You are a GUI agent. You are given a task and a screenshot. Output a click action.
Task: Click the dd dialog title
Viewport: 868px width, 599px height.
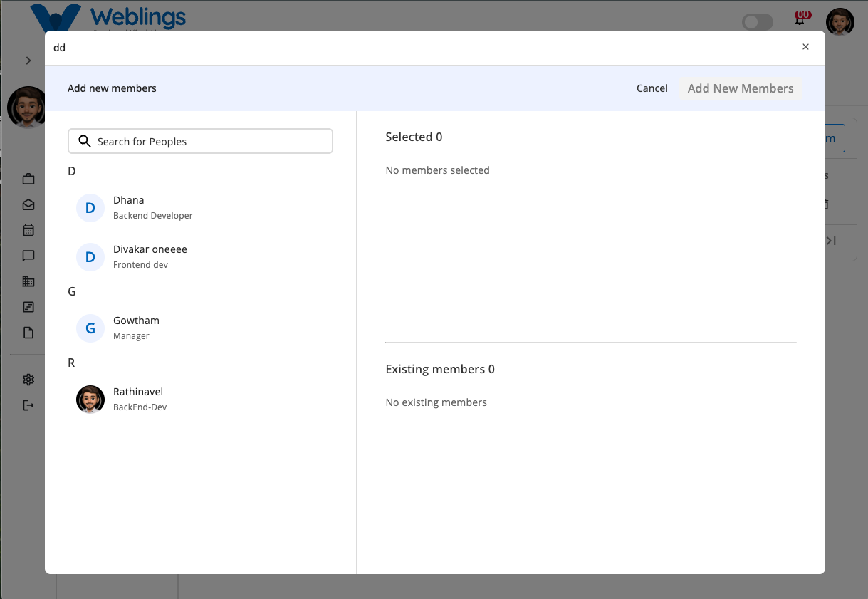point(60,48)
